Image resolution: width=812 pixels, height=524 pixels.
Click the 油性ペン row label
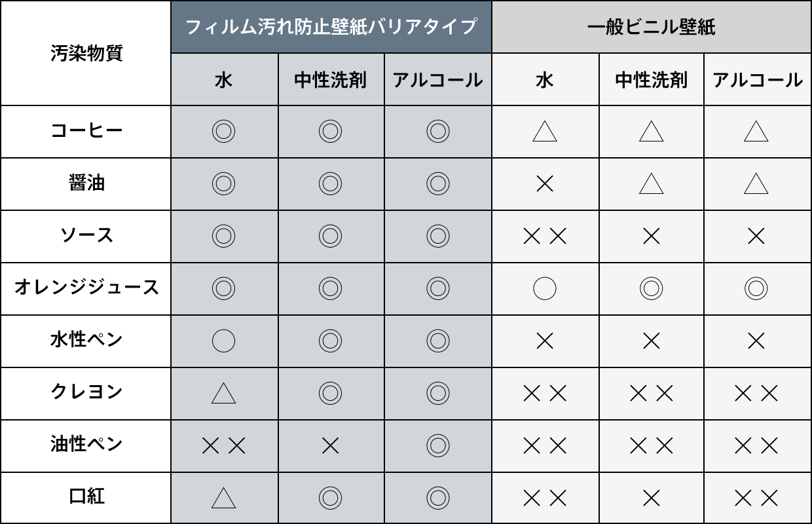tap(86, 444)
